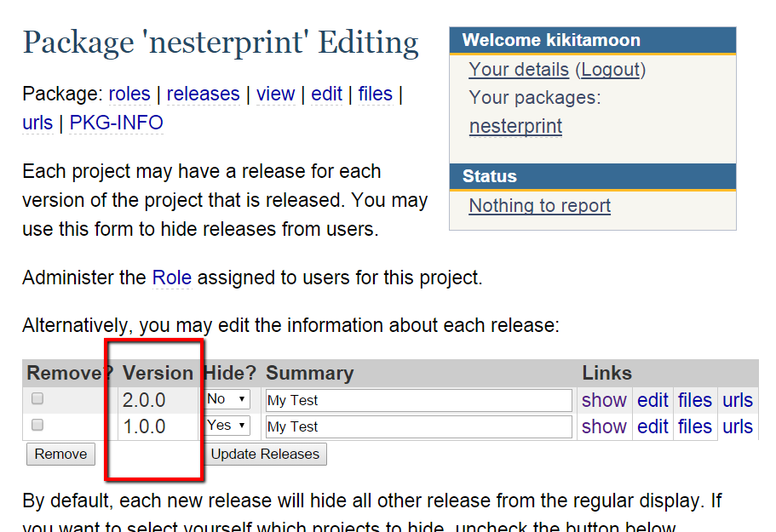Click show link for release 2.0.0
Image resolution: width=776 pixels, height=532 pixels.
click(604, 400)
